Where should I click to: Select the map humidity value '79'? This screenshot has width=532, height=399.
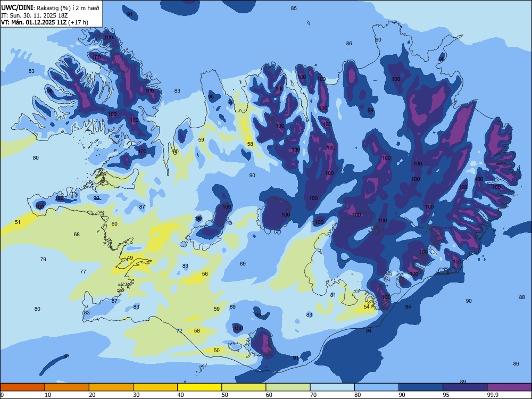pyautogui.click(x=43, y=259)
